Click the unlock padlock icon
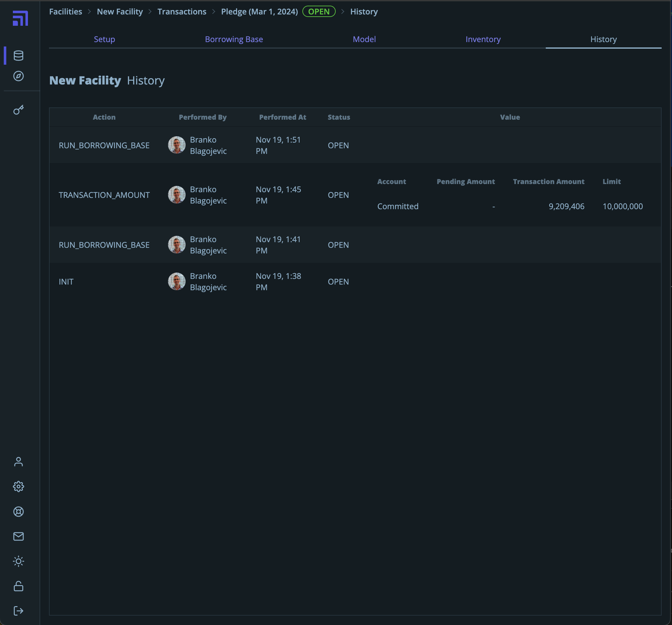Screen dimensions: 672x625 click(x=19, y=586)
